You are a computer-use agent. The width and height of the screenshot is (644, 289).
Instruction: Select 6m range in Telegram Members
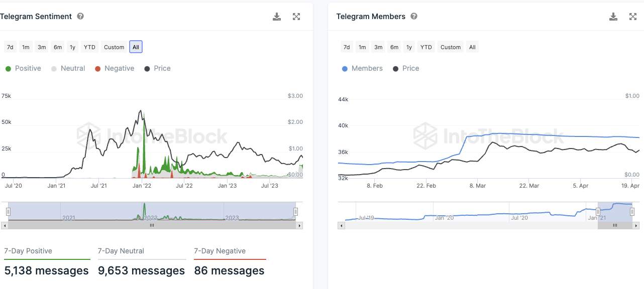(394, 47)
